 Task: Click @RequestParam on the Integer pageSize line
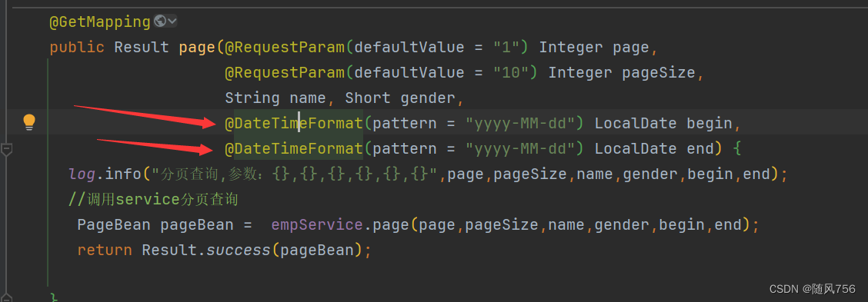284,73
